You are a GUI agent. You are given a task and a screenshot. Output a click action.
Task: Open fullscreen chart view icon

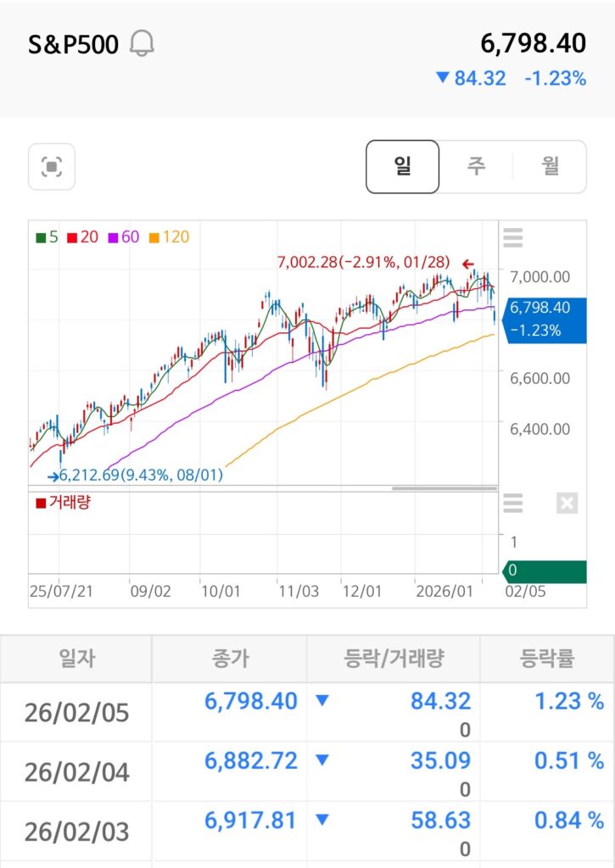click(x=52, y=166)
